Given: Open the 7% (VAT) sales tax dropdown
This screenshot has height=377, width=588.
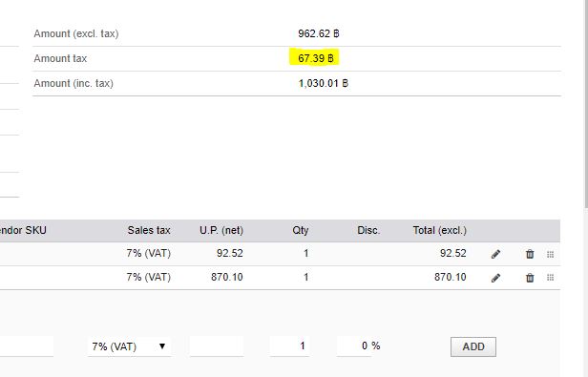Looking at the screenshot, I should (129, 346).
